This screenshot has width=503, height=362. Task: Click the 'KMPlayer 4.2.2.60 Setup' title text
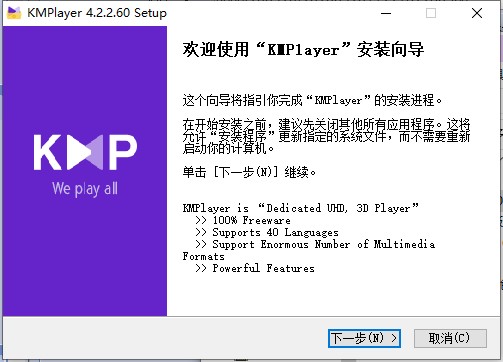tap(97, 13)
